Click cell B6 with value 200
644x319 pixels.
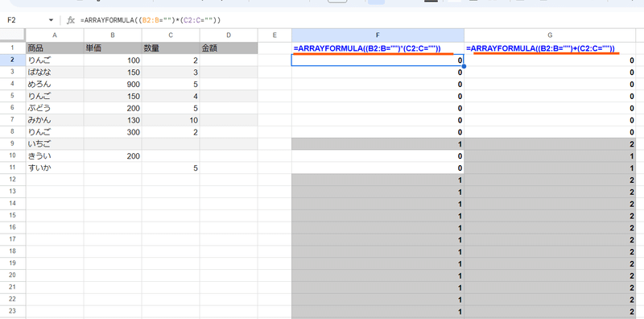[x=113, y=108]
